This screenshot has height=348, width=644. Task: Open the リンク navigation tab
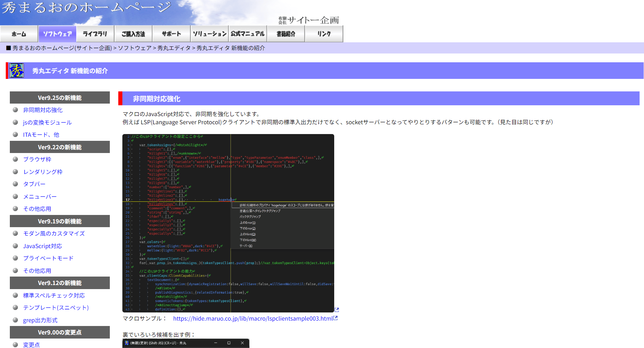coord(324,34)
